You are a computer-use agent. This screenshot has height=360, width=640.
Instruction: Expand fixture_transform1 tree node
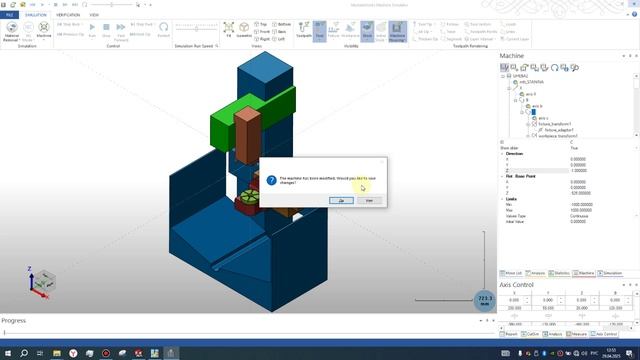point(528,124)
